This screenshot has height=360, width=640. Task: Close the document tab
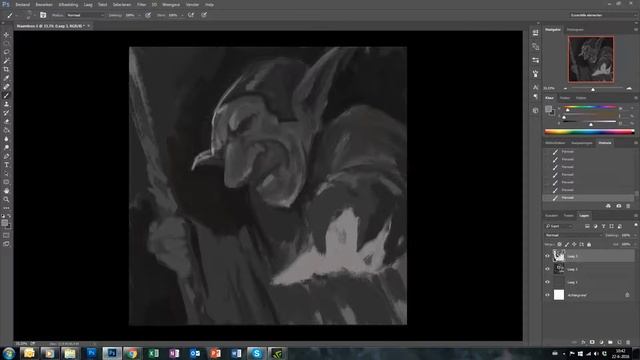pos(89,26)
